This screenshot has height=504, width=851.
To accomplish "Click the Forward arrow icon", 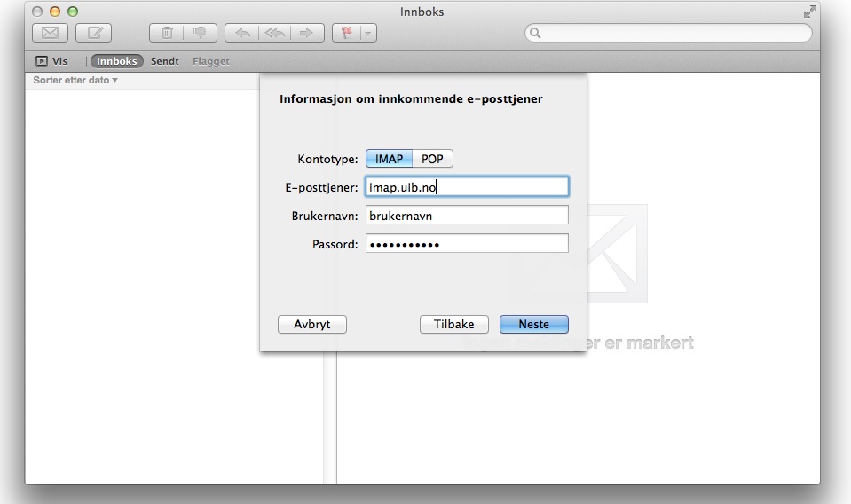I will pyautogui.click(x=306, y=33).
